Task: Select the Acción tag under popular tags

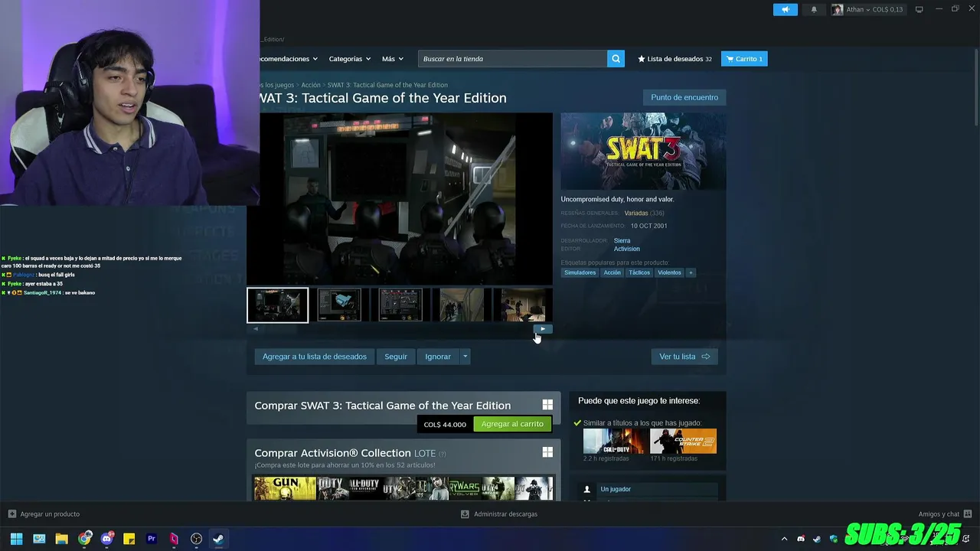Action: (x=612, y=272)
